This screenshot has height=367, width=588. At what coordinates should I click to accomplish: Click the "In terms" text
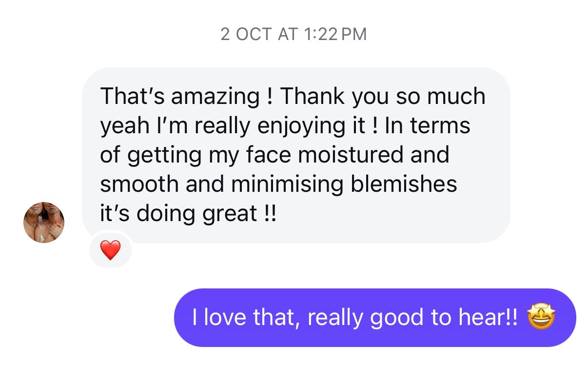pos(427,126)
